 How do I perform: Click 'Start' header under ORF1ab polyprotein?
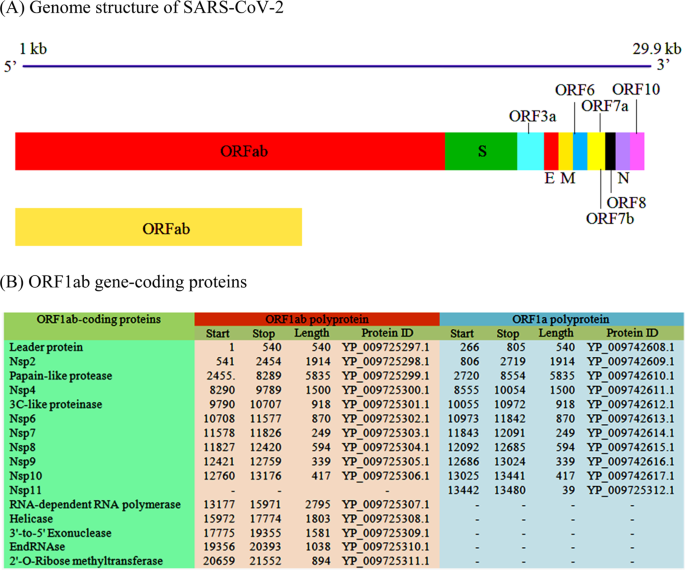coord(218,334)
